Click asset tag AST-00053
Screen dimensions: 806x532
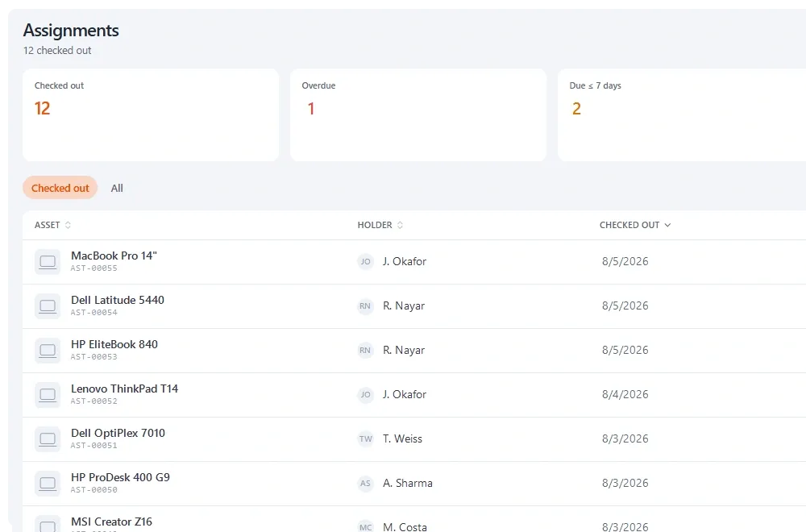94,357
